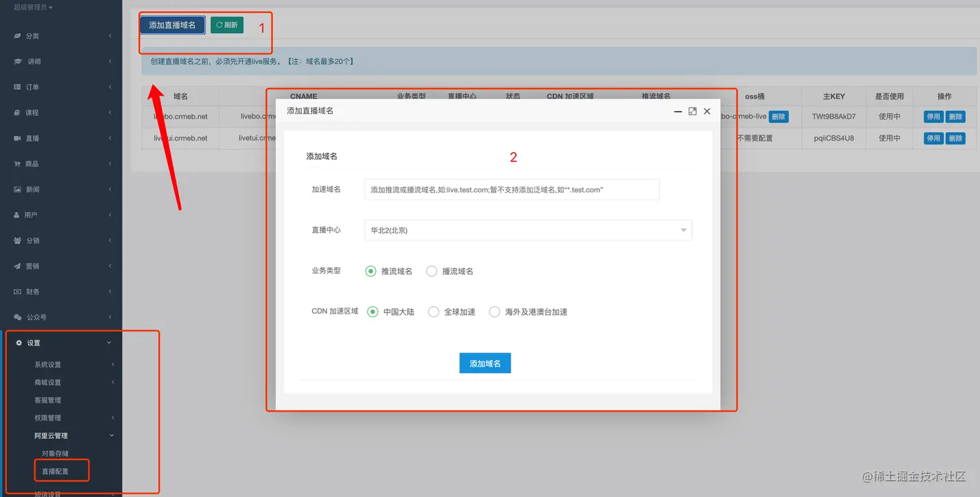Expand the 权限管理 submenu arrow
Image resolution: width=980 pixels, height=497 pixels.
112,418
